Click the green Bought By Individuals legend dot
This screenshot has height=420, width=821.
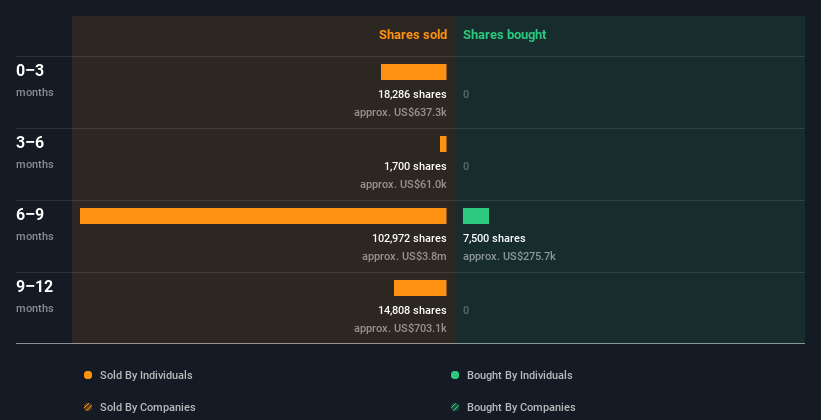click(455, 375)
